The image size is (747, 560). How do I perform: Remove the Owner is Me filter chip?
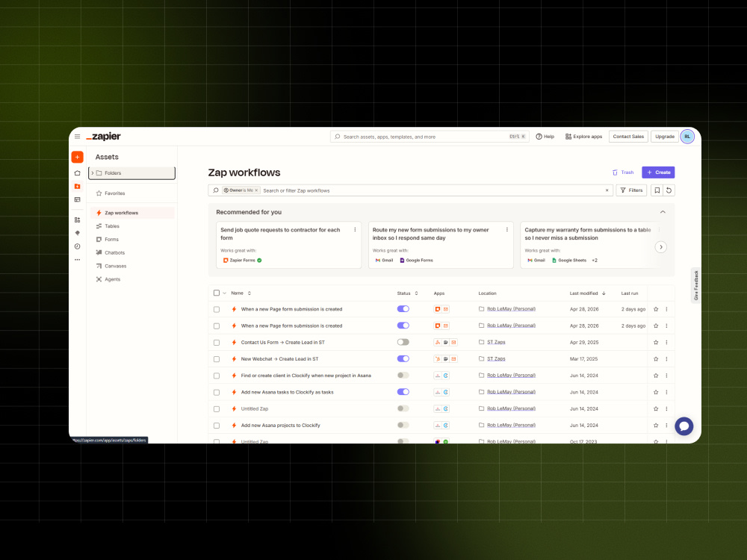point(256,190)
